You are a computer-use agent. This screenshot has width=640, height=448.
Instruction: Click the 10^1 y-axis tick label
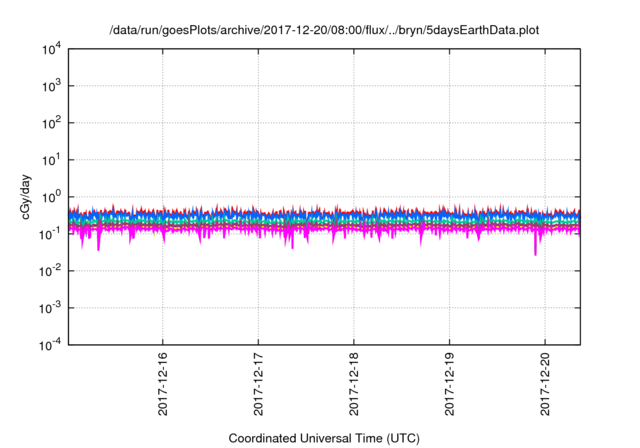pyautogui.click(x=52, y=160)
